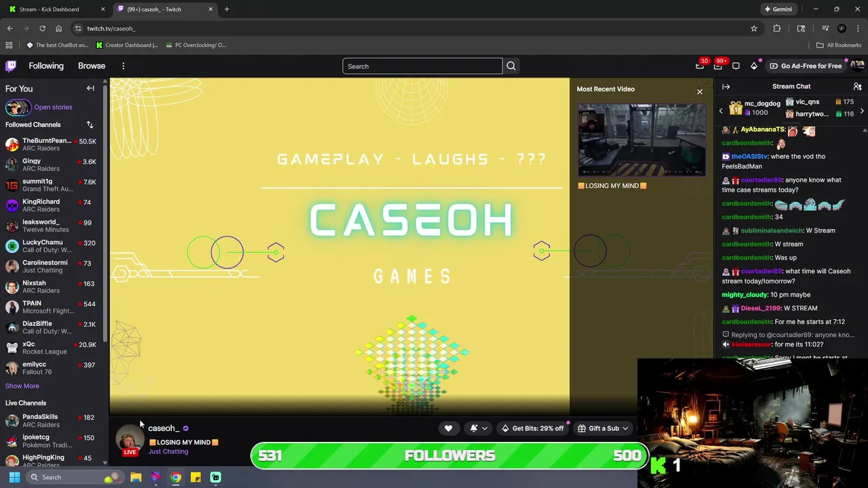Viewport: 868px width, 488px height.
Task: Submit search with the magnifier button
Action: coord(511,66)
